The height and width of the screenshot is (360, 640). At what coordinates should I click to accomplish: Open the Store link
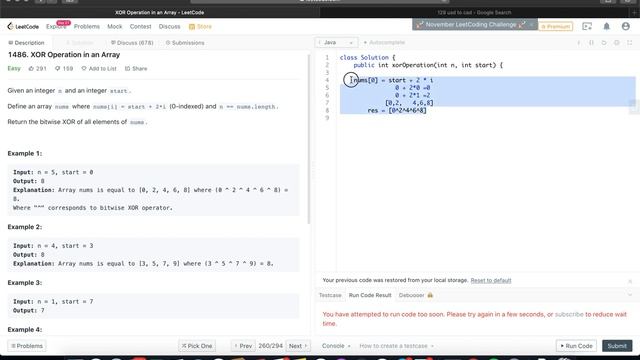tap(200, 27)
